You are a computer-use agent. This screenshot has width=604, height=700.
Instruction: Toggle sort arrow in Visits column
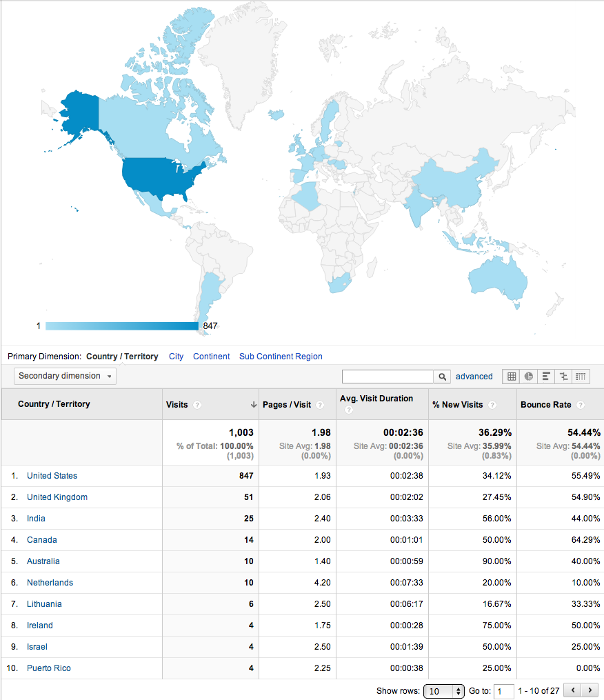(254, 404)
